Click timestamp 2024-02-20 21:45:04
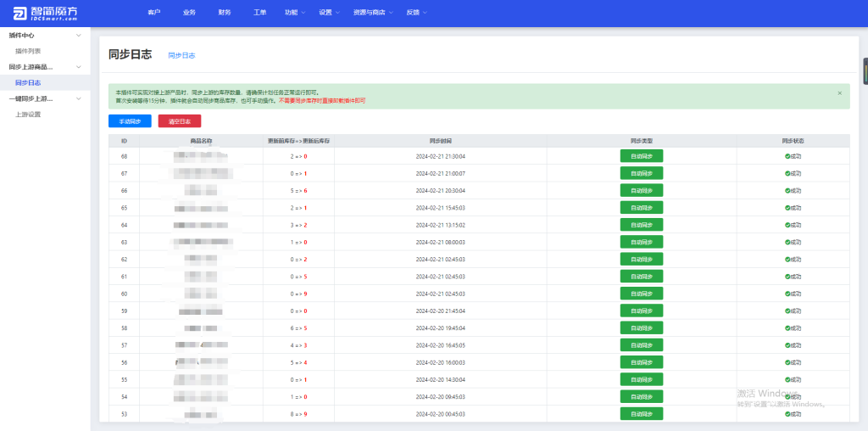The height and width of the screenshot is (431, 868). 441,311
